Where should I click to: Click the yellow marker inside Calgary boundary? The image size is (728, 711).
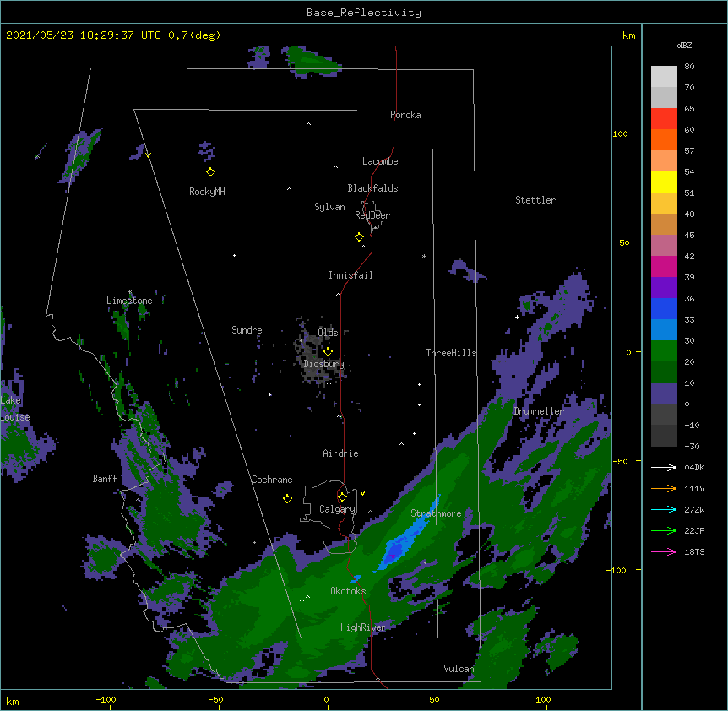pyautogui.click(x=342, y=497)
